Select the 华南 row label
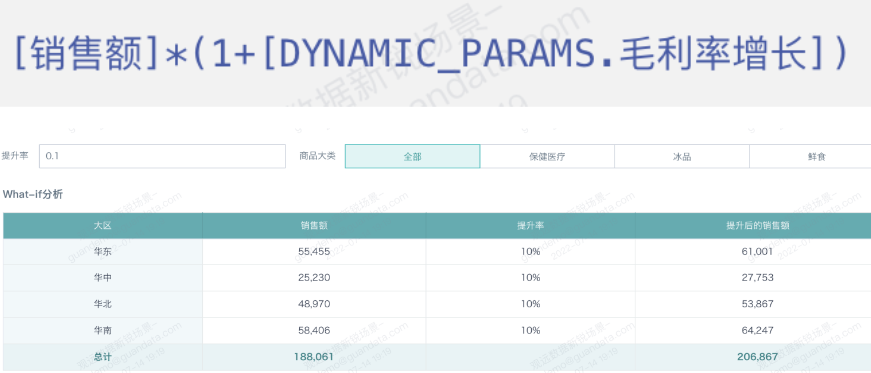871x373 pixels. (103, 330)
